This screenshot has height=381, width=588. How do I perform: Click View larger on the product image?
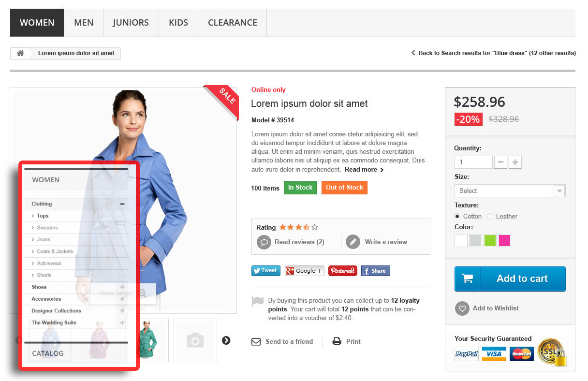pos(123,293)
